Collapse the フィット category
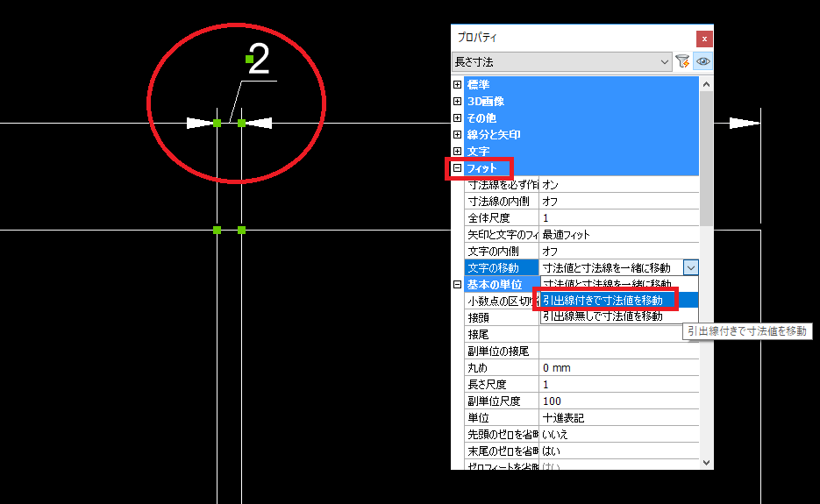Screen dimensions: 820x504 click(457, 167)
